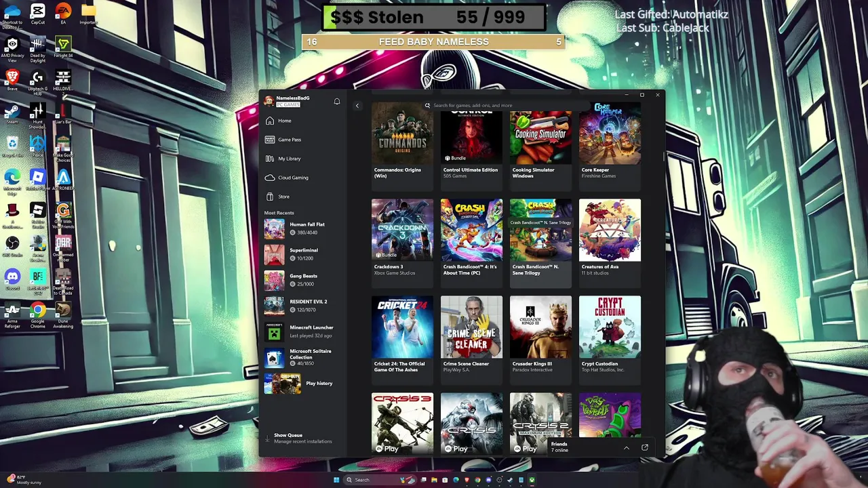Pop out the Friends panel
This screenshot has width=868, height=488.
coord(645,447)
